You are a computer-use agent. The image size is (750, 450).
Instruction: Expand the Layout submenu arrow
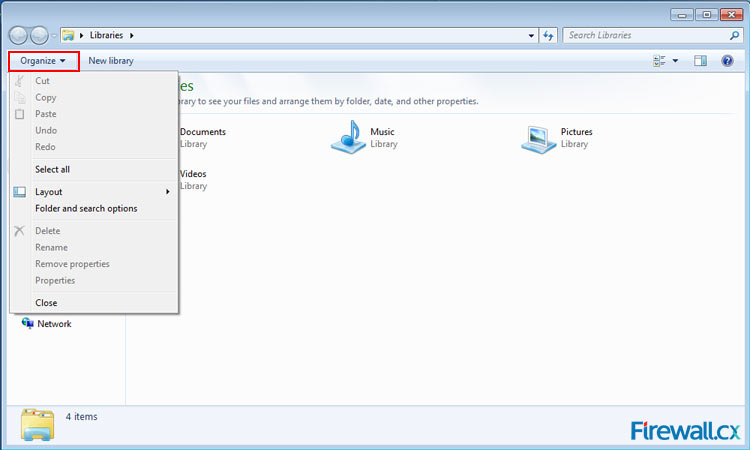click(167, 192)
